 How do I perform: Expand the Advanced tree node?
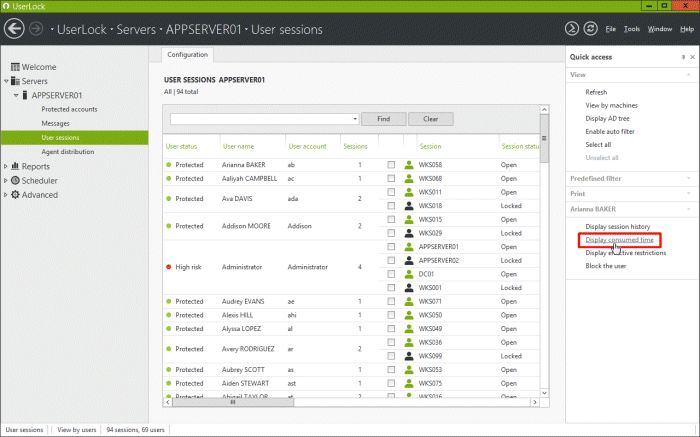coord(6,195)
